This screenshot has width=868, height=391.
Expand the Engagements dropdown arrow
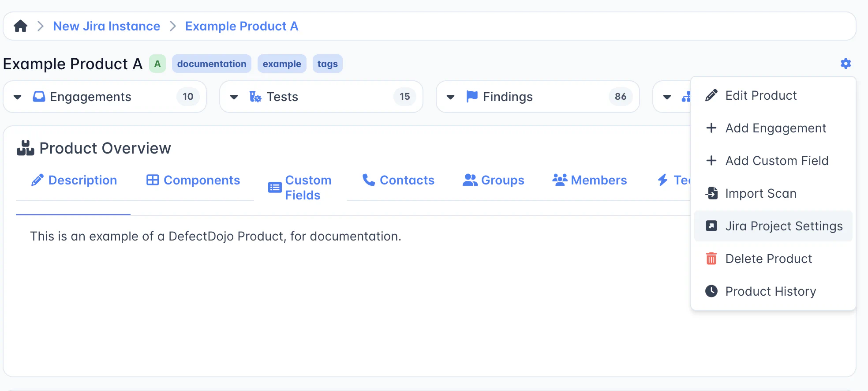(x=18, y=97)
